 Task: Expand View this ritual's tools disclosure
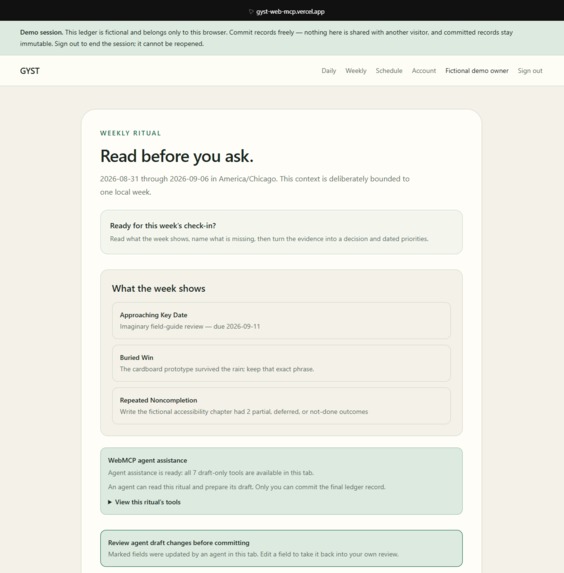click(x=144, y=502)
